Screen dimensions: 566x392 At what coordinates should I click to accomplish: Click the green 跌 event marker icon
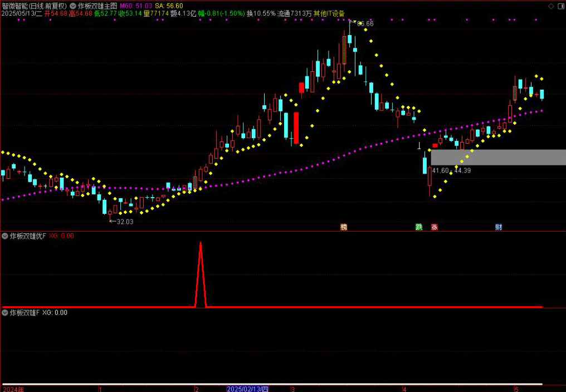[x=419, y=227]
